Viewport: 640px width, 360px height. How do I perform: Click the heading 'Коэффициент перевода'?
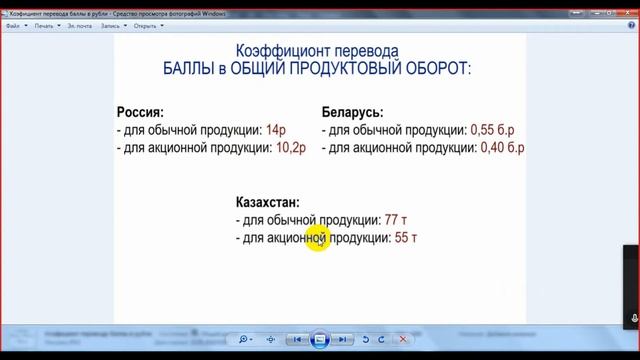(x=317, y=51)
